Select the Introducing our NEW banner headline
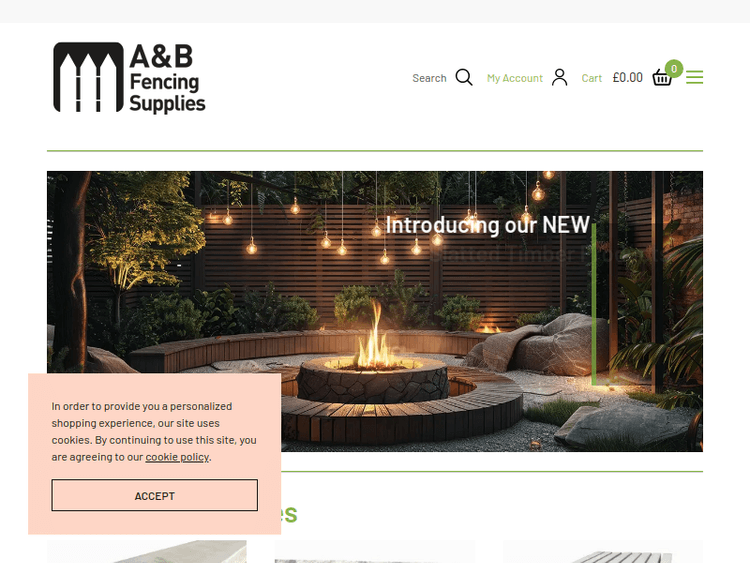The width and height of the screenshot is (750, 563). click(x=487, y=225)
